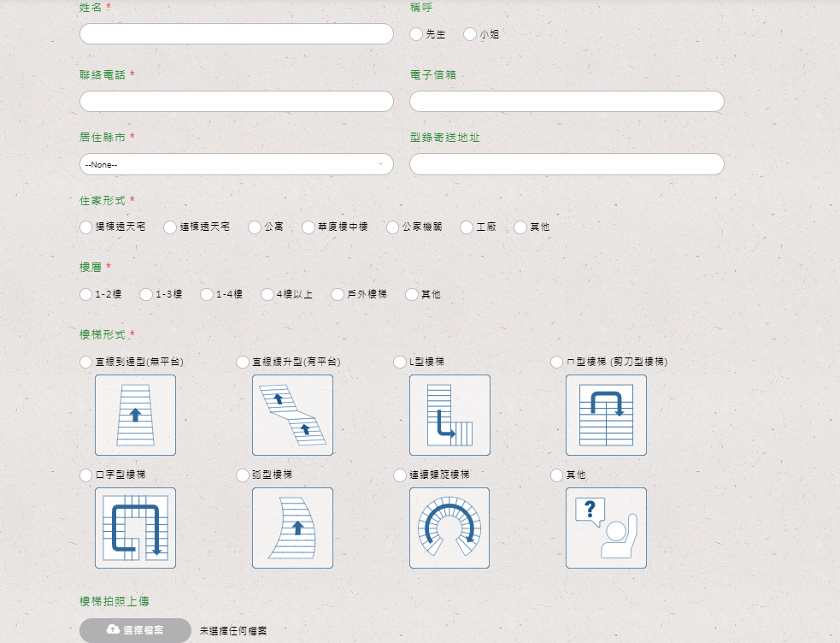This screenshot has width=840, height=643.
Task: Click the straight staircase without landing image
Action: [135, 415]
